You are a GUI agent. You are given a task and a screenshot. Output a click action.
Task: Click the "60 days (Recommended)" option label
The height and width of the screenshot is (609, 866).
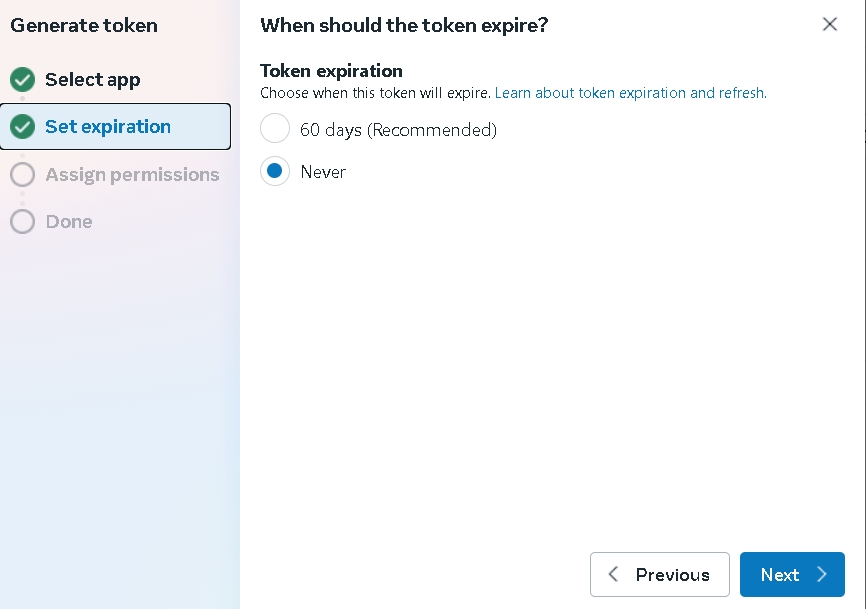[x=398, y=130]
